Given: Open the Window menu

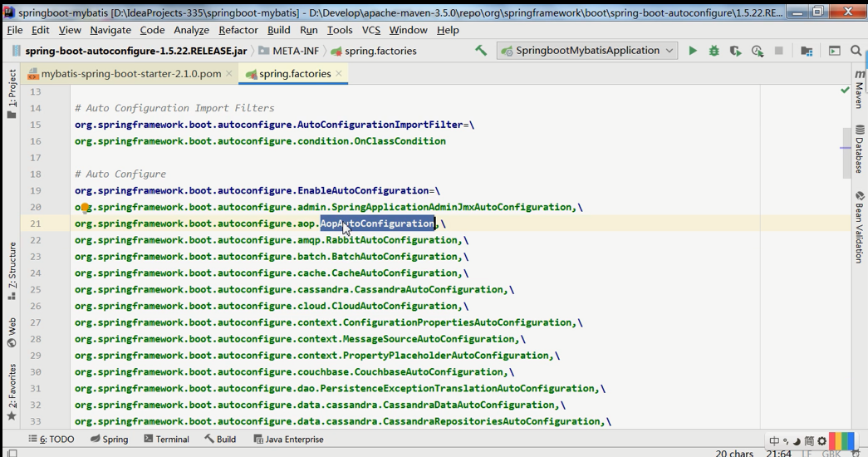Looking at the screenshot, I should 408,30.
